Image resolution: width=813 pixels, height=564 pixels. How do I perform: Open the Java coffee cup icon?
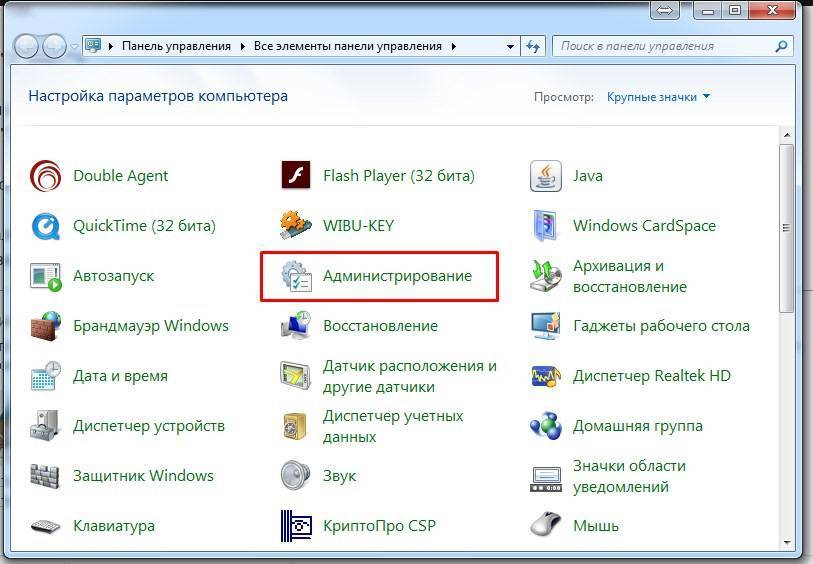tap(545, 176)
